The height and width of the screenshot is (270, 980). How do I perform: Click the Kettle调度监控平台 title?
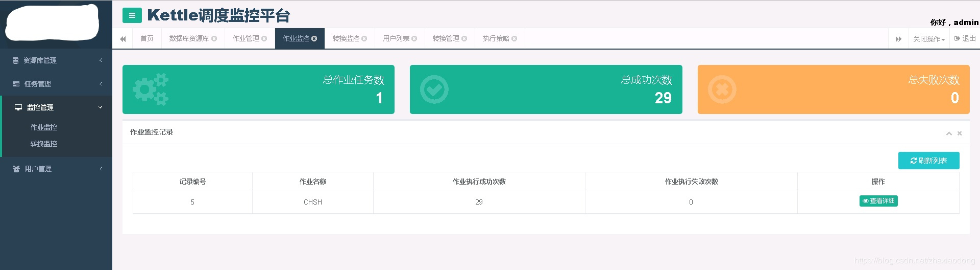pos(218,15)
